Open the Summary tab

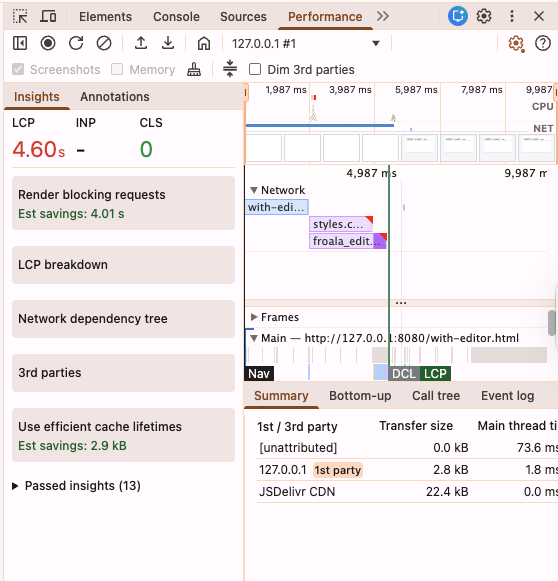(x=281, y=396)
